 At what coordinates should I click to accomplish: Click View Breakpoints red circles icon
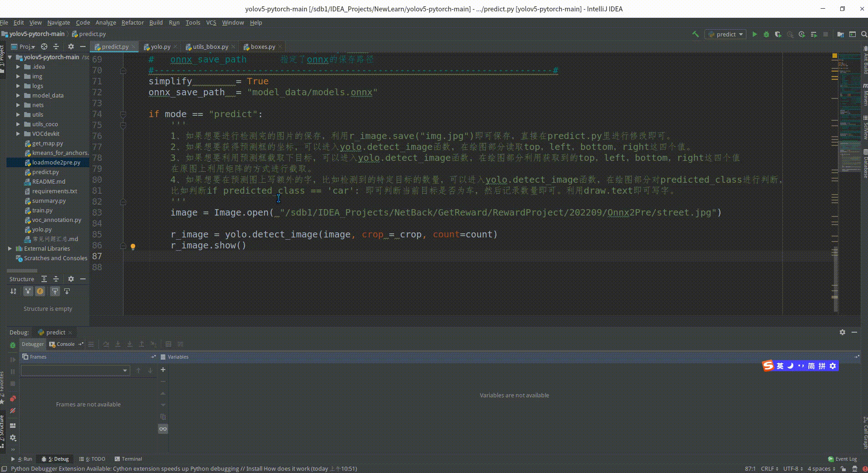[x=13, y=399]
